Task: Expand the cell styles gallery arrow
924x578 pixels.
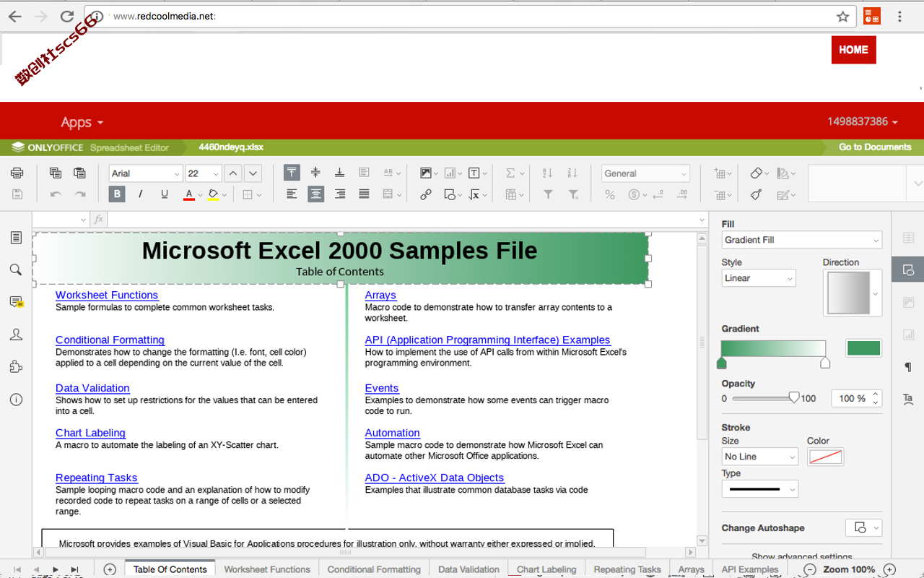Action: point(918,184)
